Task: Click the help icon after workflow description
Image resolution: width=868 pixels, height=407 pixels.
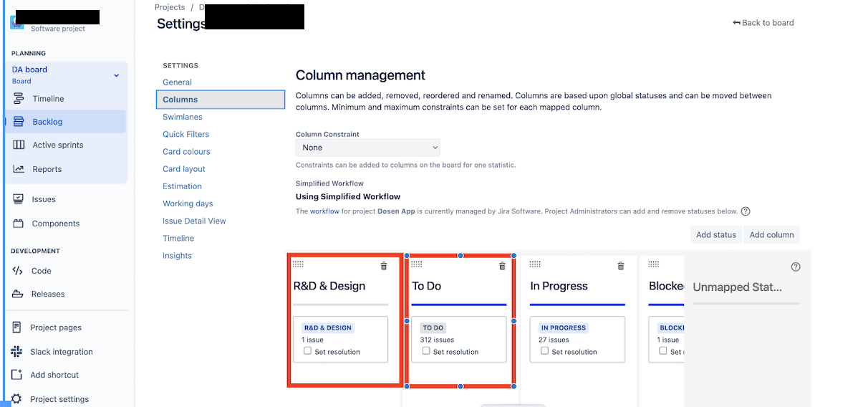Action: tap(746, 211)
